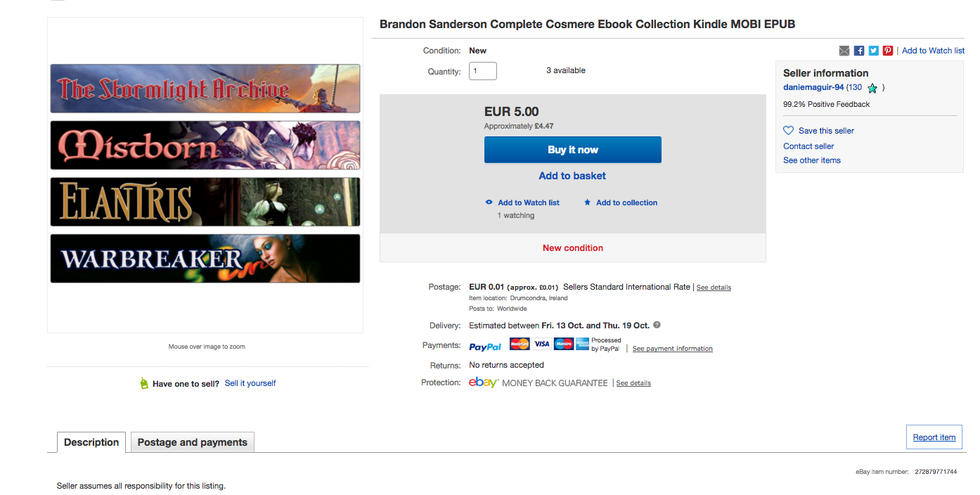Click the Mistborn banner image
This screenshot has width=980, height=495.
205,146
